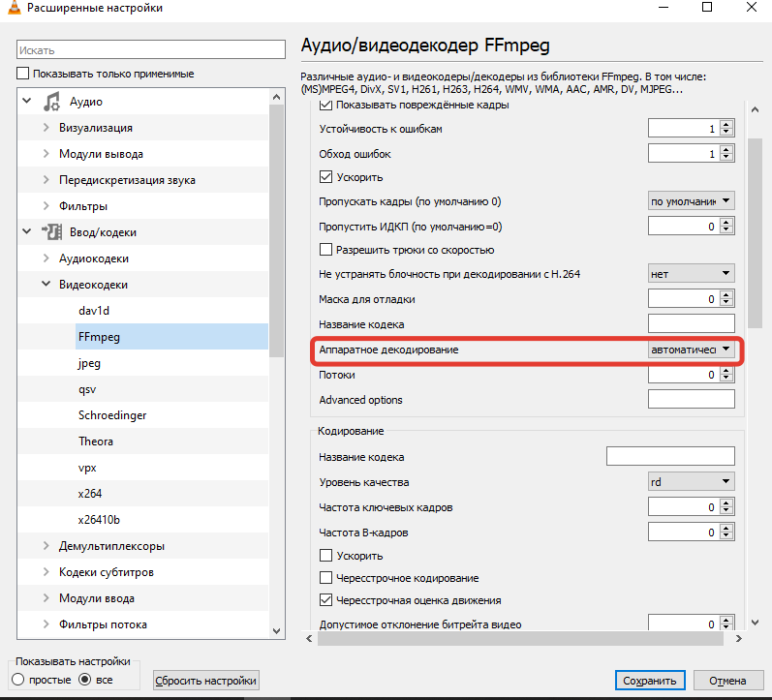Select x264 in the video codecs list
Viewport: 772px width, 700px height.
93,494
